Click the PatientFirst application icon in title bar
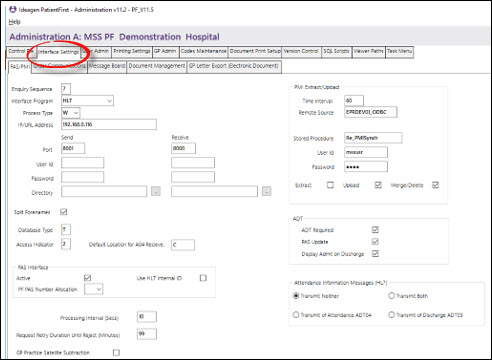492x360 pixels. pyautogui.click(x=13, y=9)
